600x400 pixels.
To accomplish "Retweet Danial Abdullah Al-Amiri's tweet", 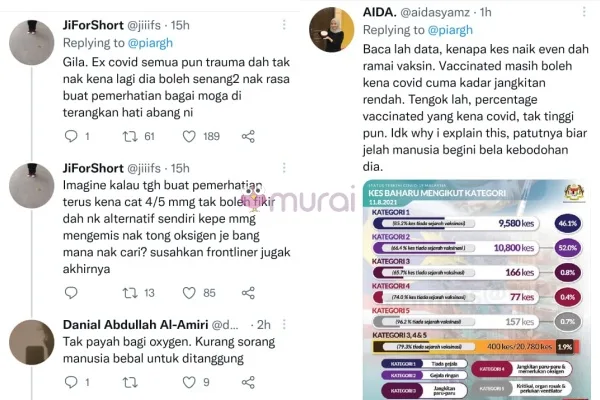I will [130, 382].
